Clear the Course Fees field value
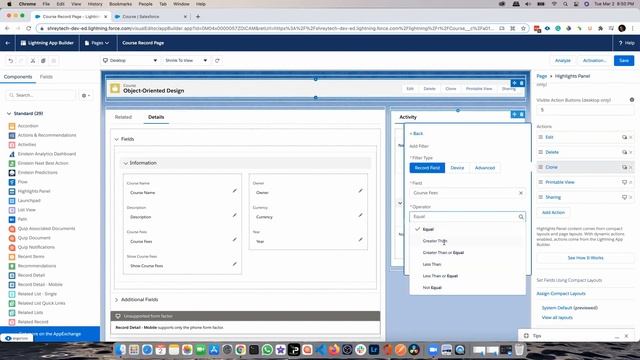 click(521, 193)
